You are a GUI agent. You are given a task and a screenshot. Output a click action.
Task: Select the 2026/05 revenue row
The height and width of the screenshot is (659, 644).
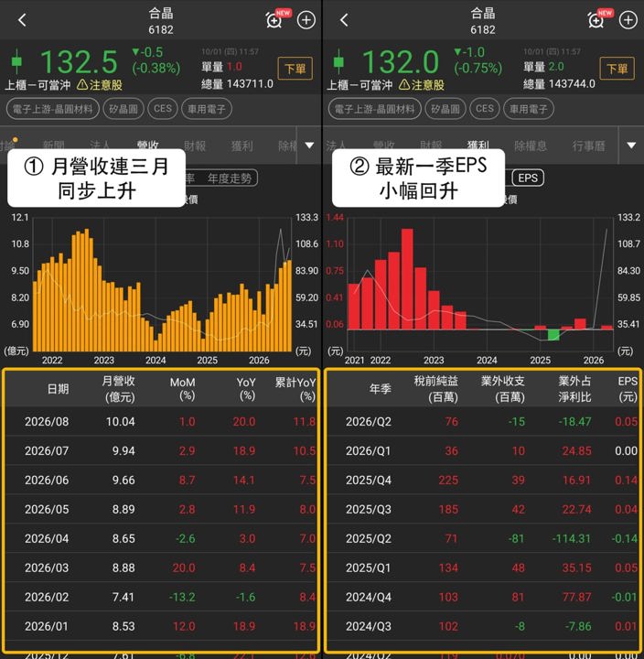[x=161, y=509]
